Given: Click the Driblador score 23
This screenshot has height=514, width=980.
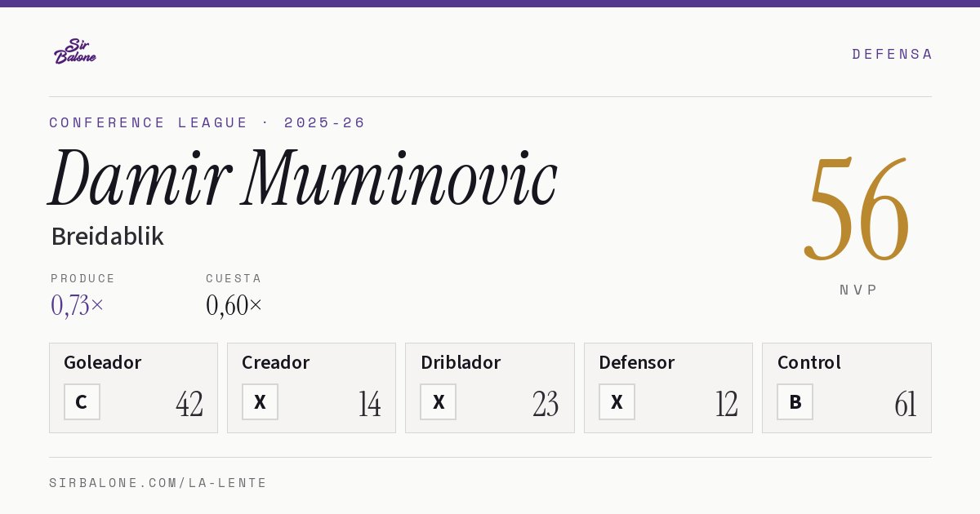Looking at the screenshot, I should pos(546,404).
